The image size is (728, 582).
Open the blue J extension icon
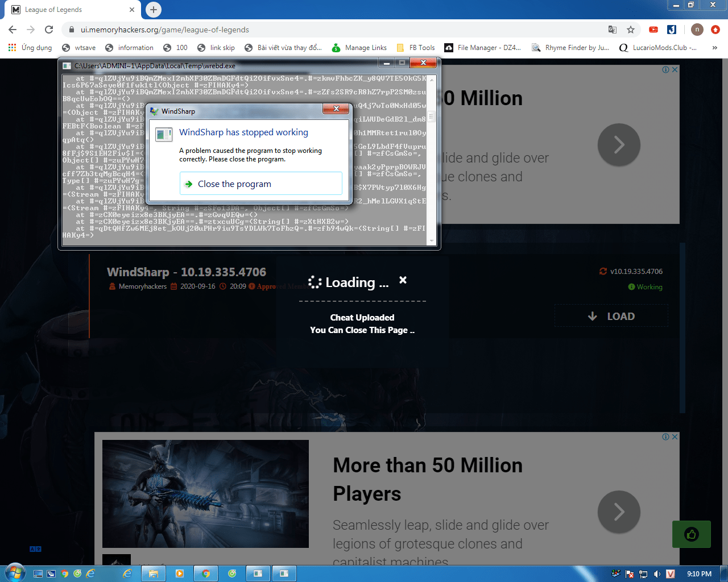click(672, 30)
